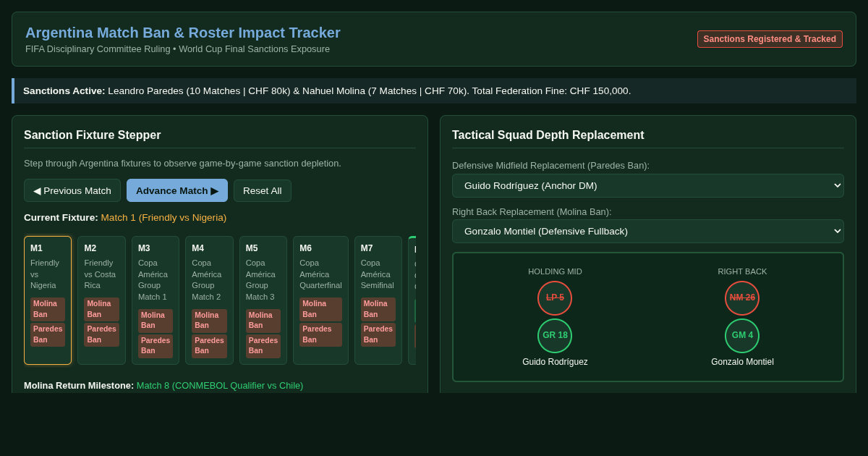Click the Sanction Fixture Stepper heading
This screenshot has width=868, height=456.
click(x=93, y=135)
